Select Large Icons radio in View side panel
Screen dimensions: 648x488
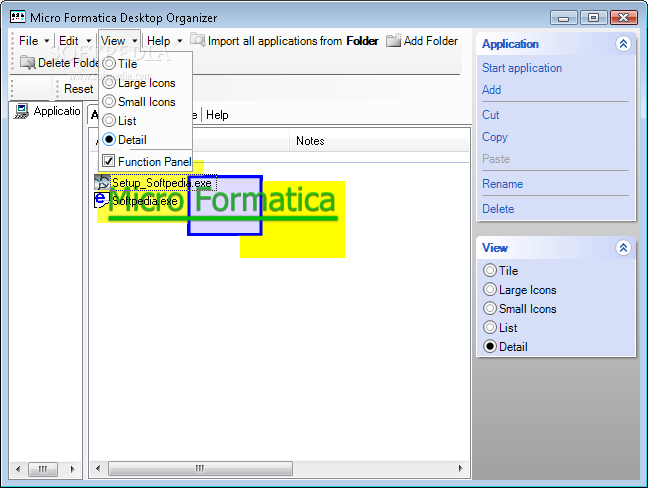pyautogui.click(x=490, y=289)
